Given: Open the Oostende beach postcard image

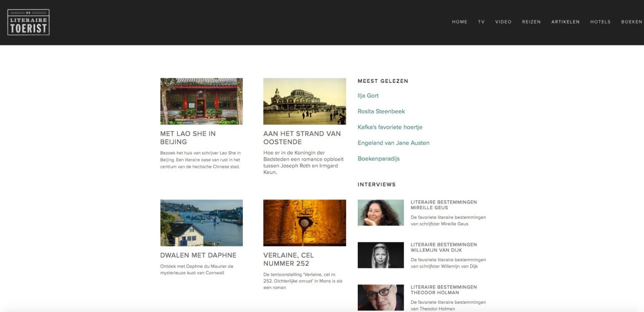Looking at the screenshot, I should (x=304, y=101).
